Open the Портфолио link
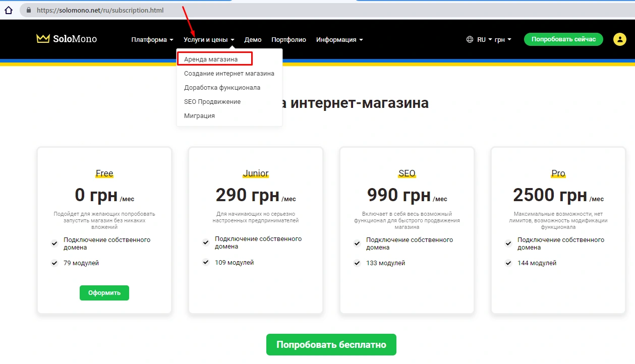This screenshot has width=635, height=364. point(288,40)
